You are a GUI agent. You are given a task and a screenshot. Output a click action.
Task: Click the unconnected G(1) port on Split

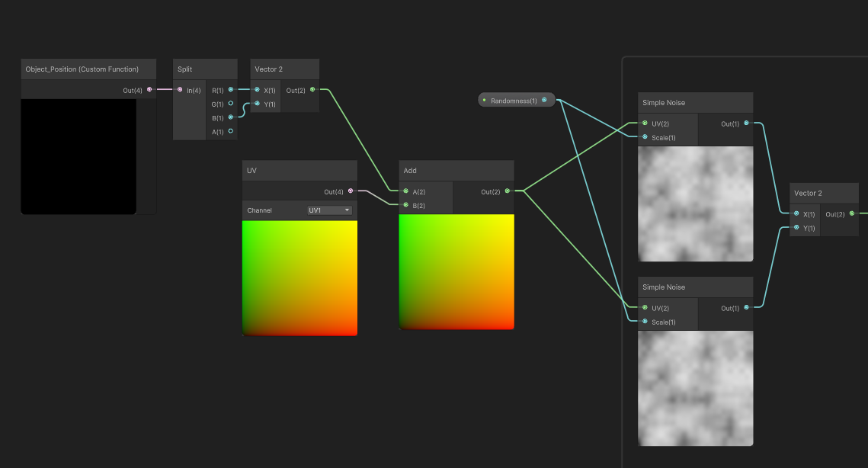point(231,104)
